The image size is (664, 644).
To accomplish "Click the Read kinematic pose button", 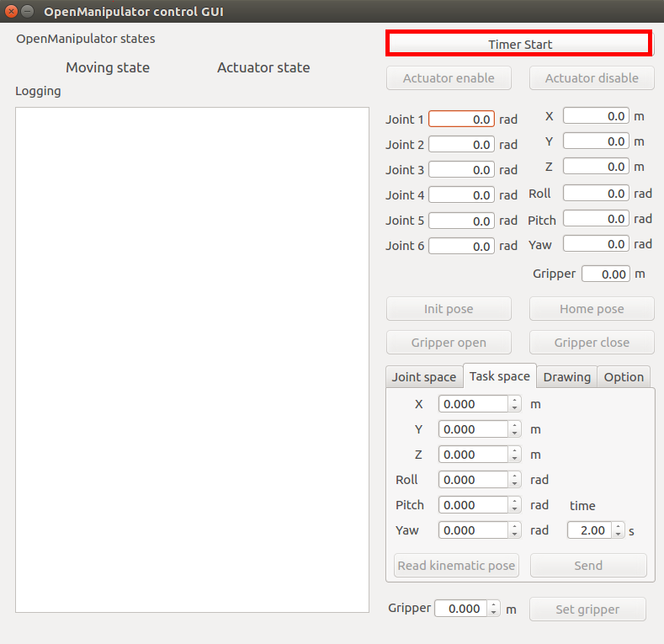I will tap(456, 566).
